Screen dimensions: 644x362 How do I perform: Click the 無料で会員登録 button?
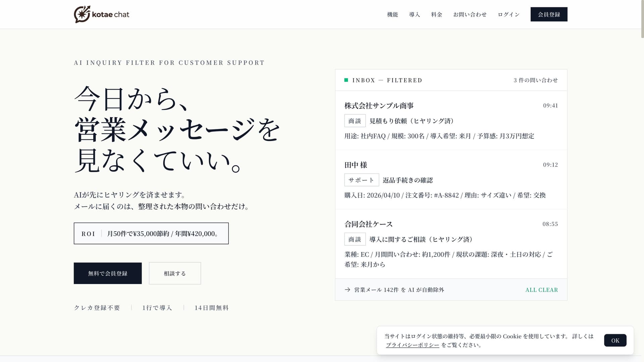click(107, 273)
